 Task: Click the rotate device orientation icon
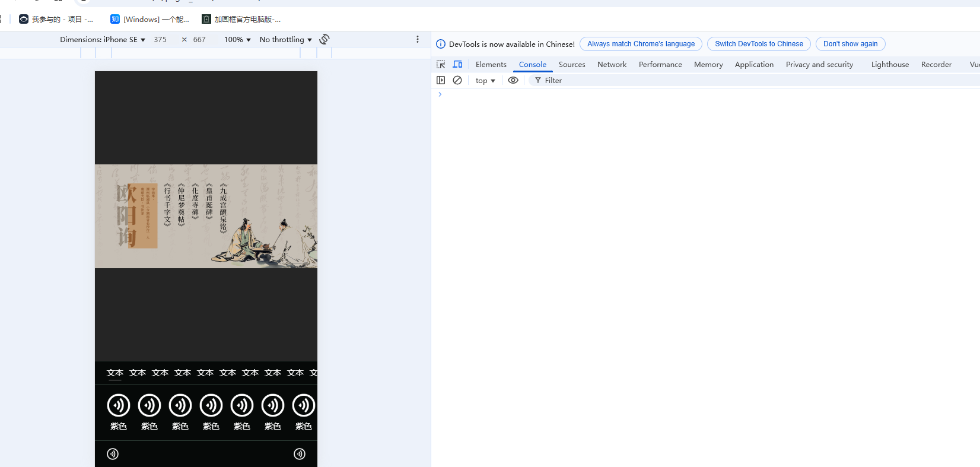(324, 39)
